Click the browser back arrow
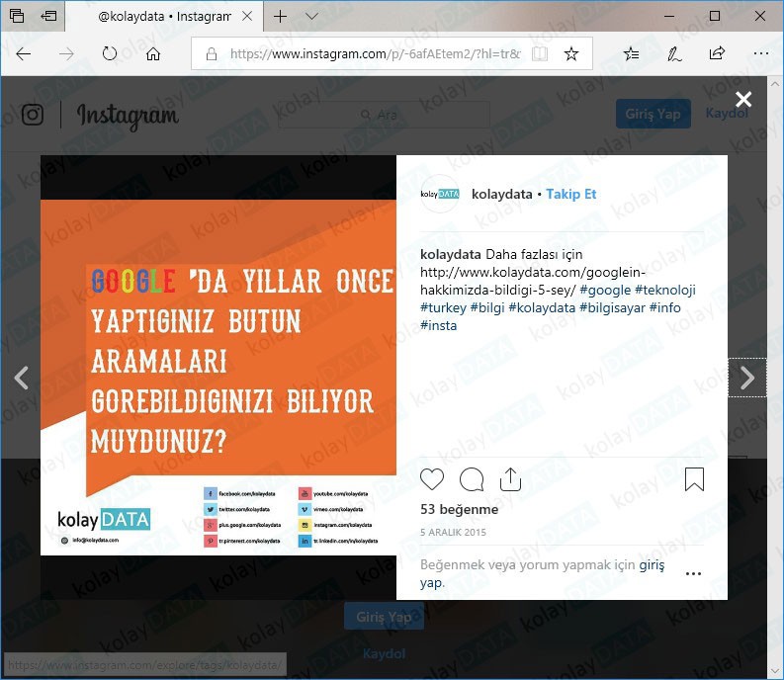 [x=24, y=53]
